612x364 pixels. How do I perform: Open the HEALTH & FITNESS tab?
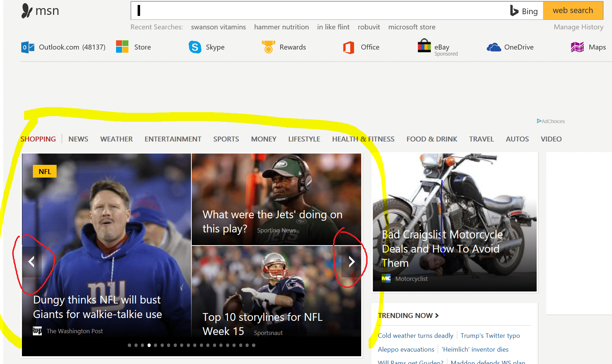coord(363,139)
